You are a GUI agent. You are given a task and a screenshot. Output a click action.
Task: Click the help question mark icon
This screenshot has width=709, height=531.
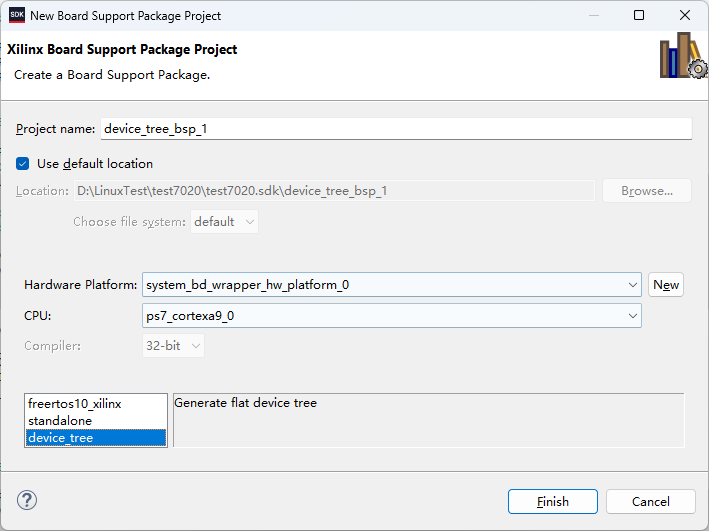coord(27,500)
